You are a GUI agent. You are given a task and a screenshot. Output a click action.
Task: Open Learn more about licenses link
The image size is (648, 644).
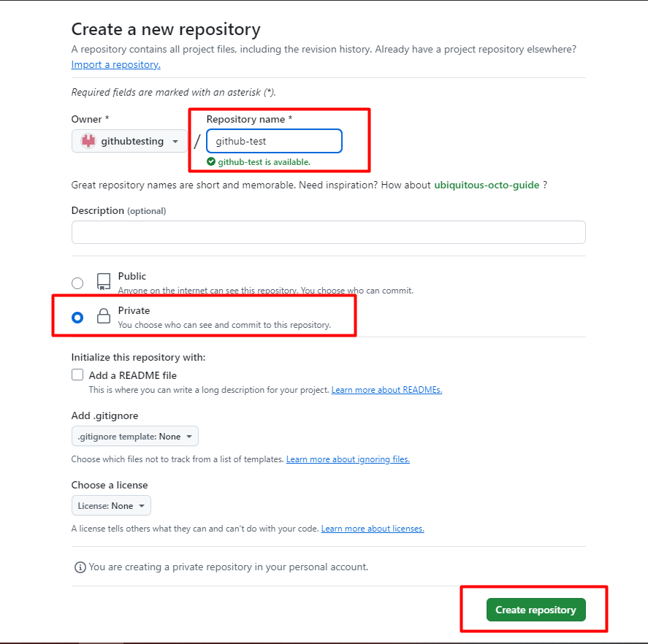coord(373,529)
